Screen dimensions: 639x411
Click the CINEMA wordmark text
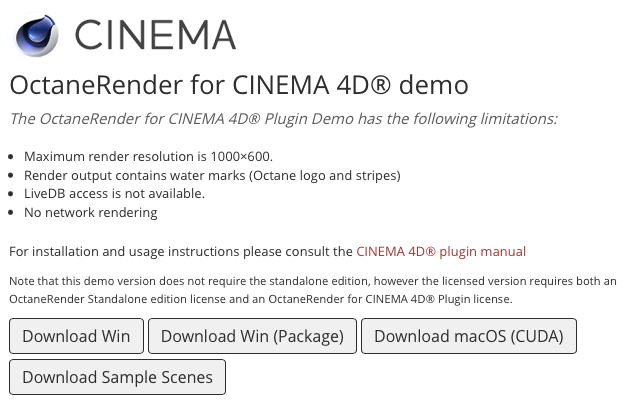pyautogui.click(x=156, y=34)
